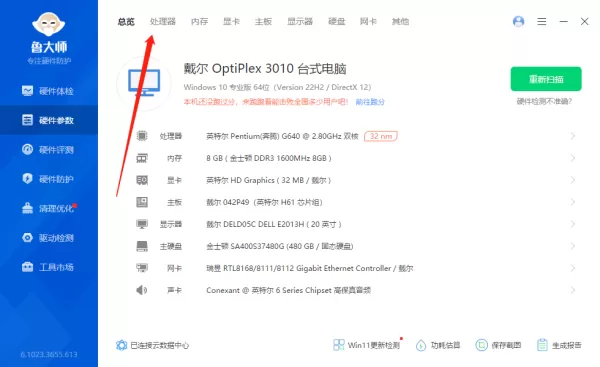Go to 硬件防护 protection page
The image size is (600, 367).
(48, 179)
